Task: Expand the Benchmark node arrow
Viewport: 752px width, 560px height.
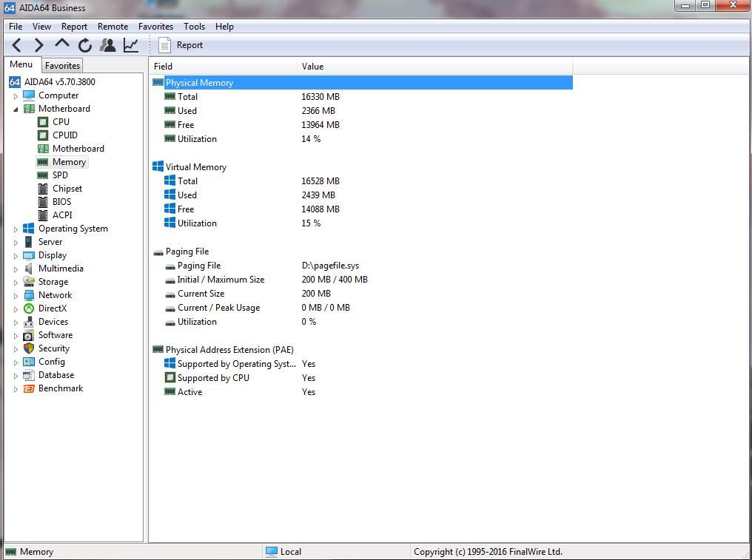Action: (x=16, y=389)
